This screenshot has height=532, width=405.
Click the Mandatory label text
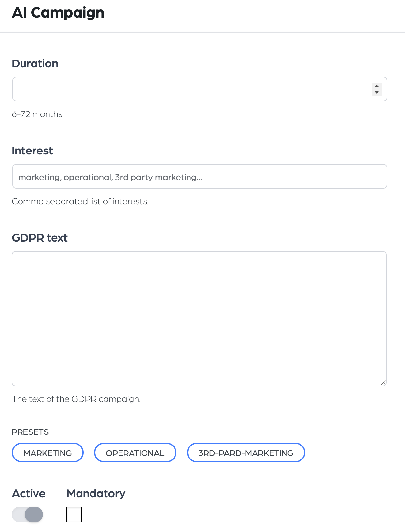pos(96,494)
